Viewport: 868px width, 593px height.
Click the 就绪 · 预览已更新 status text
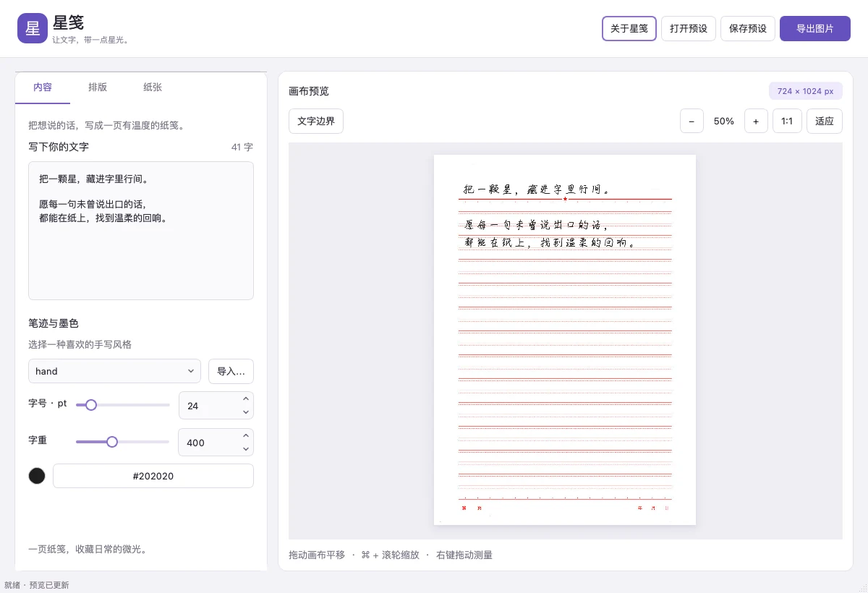(36, 585)
